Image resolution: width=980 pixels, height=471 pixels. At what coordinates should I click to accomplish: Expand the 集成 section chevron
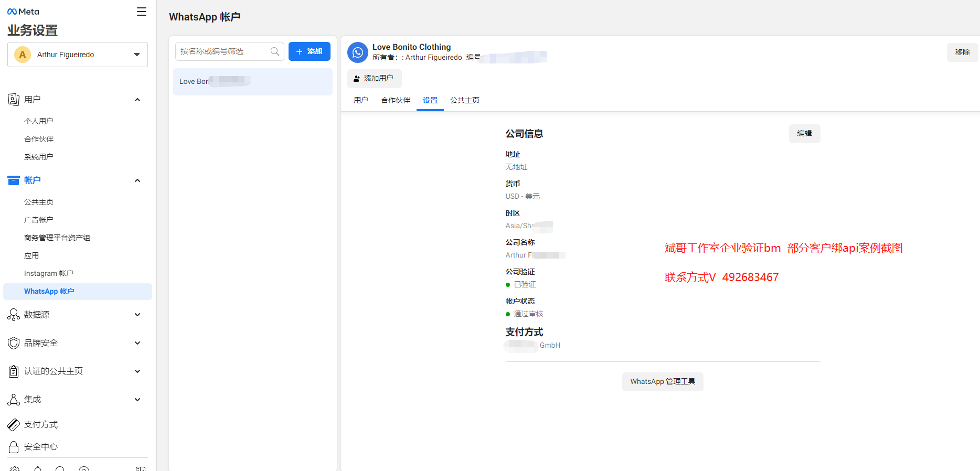137,400
